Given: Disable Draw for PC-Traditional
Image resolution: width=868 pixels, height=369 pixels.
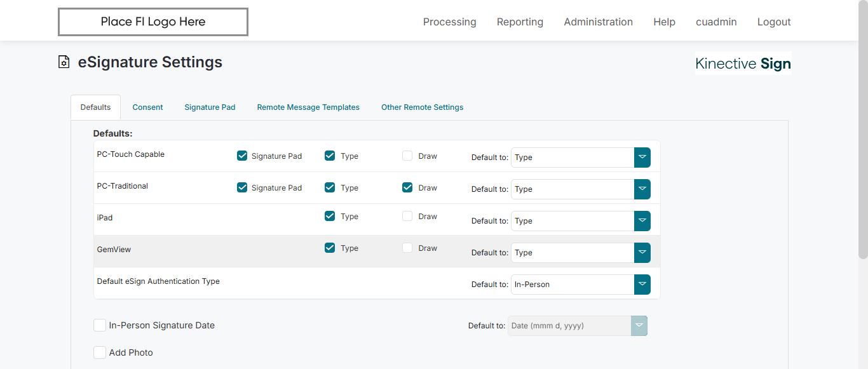Looking at the screenshot, I should click(x=407, y=187).
